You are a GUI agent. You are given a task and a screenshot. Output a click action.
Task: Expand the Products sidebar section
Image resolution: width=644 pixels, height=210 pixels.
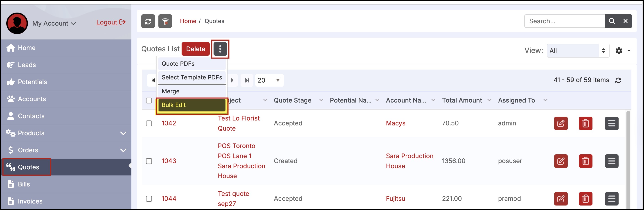point(123,133)
